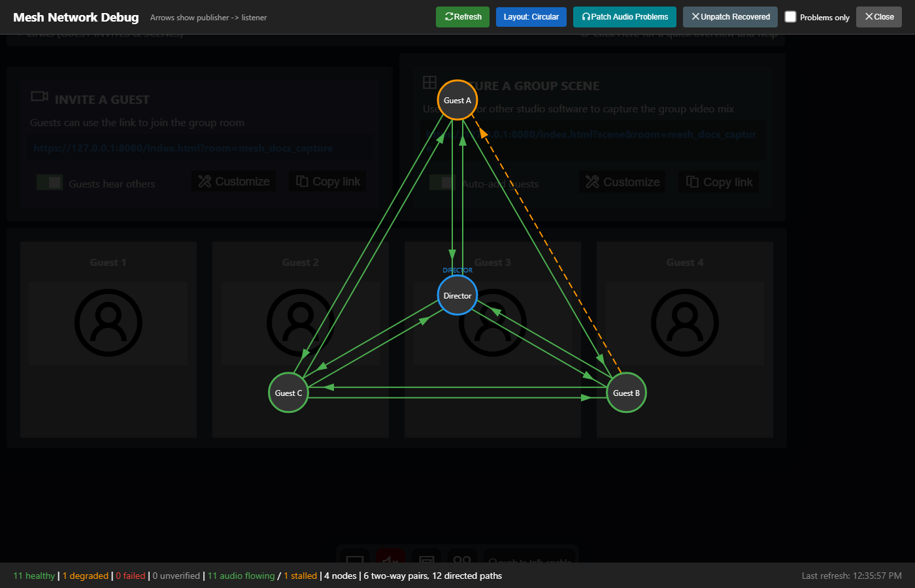Screen dimensions: 915x588
Task: Click the Guest 2 slot label
Action: click(x=301, y=262)
